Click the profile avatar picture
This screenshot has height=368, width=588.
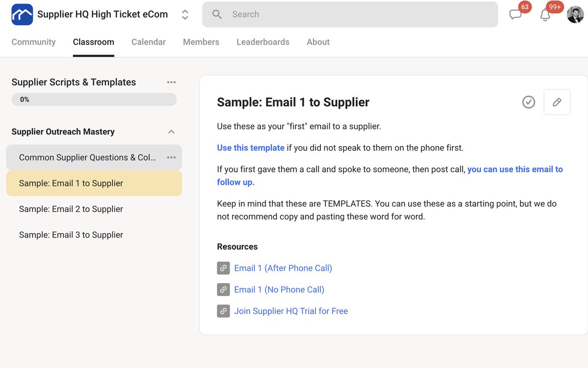[575, 15]
